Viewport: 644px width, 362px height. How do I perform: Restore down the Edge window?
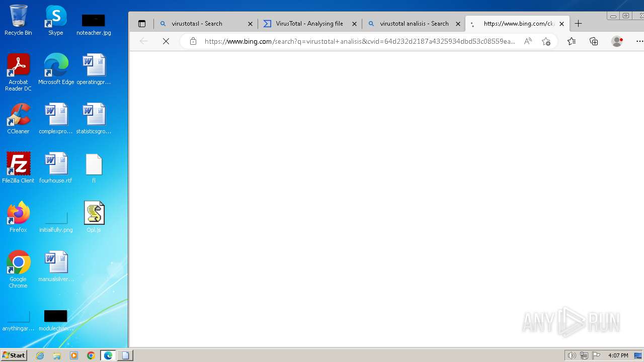[x=626, y=16]
